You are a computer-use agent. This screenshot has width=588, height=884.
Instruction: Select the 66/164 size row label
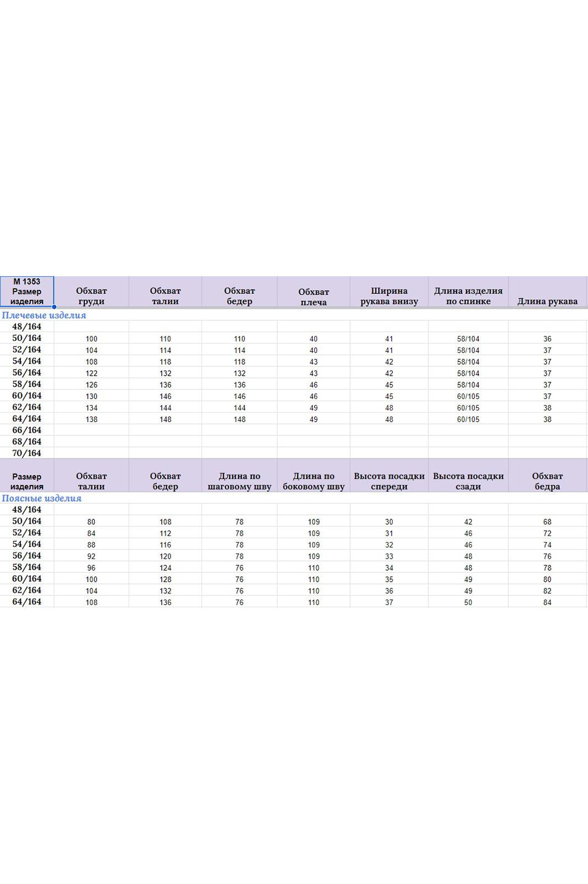(x=27, y=430)
